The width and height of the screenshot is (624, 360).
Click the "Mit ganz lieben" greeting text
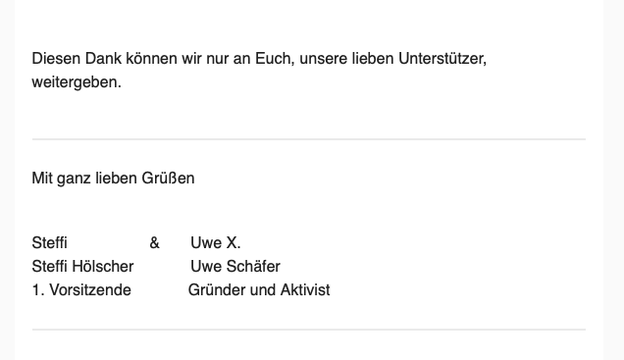(84, 178)
